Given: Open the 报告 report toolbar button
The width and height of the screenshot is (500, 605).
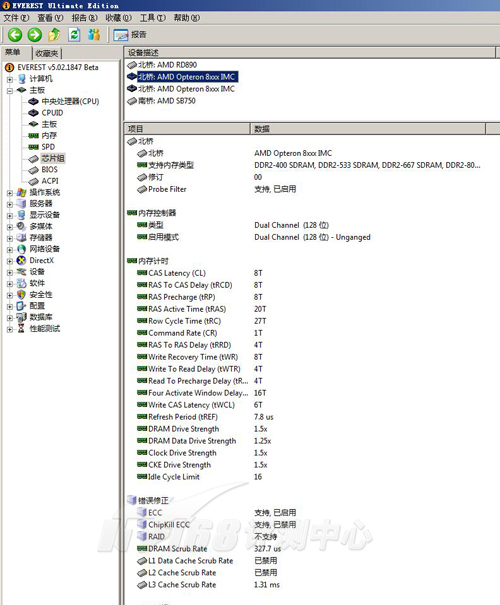Looking at the screenshot, I should point(130,35).
